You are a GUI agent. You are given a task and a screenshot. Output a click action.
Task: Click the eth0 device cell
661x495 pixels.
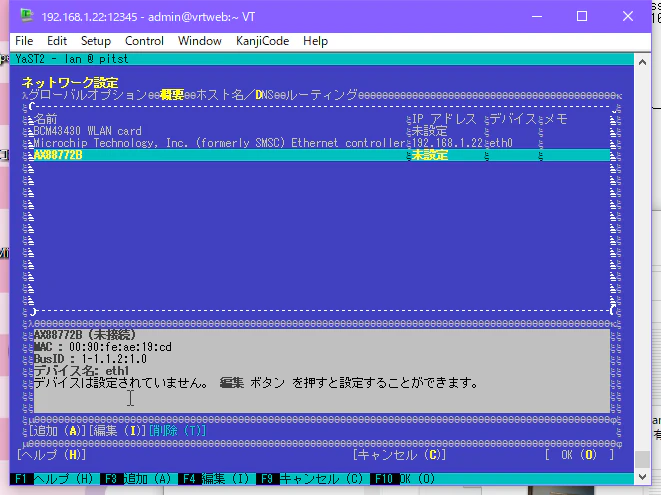(501, 143)
